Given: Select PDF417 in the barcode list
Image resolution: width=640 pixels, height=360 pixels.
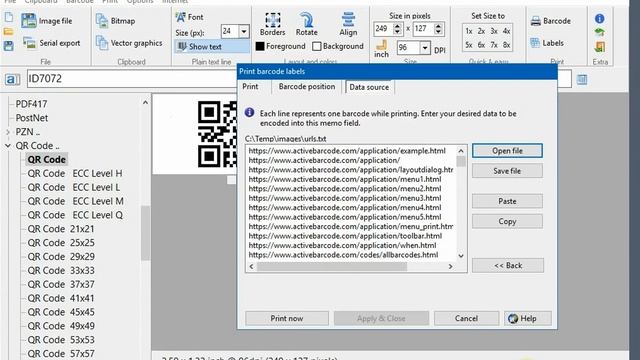Looking at the screenshot, I should [x=31, y=104].
